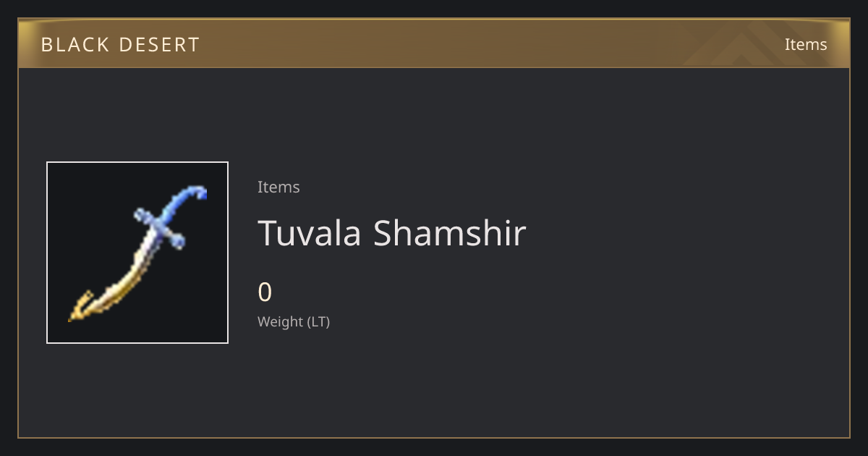Viewport: 868px width, 456px height.
Task: Select the gray Items category label above the name
Action: click(278, 187)
